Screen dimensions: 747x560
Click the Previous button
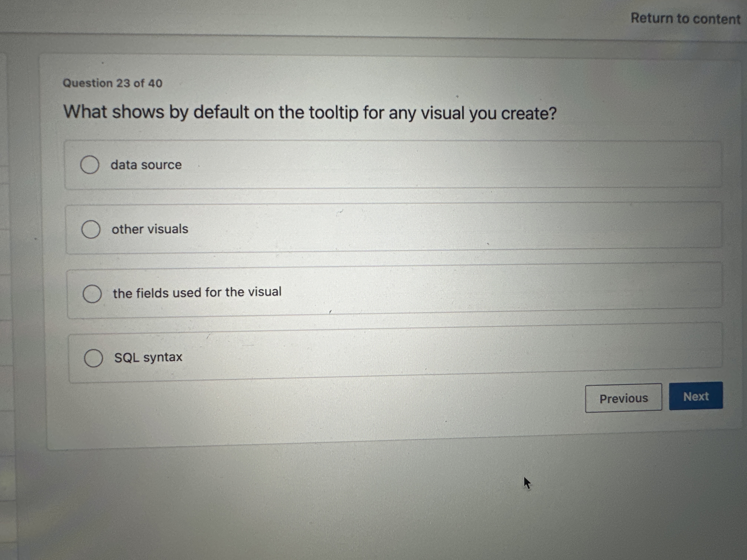click(x=623, y=399)
